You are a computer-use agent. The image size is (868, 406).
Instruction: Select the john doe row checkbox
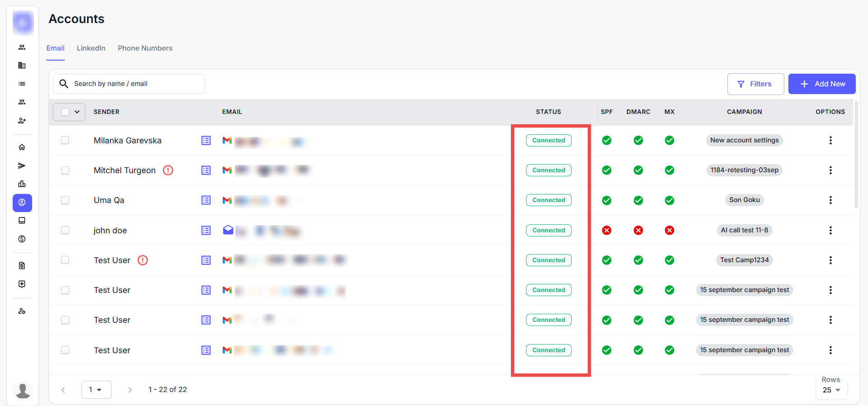click(x=65, y=231)
